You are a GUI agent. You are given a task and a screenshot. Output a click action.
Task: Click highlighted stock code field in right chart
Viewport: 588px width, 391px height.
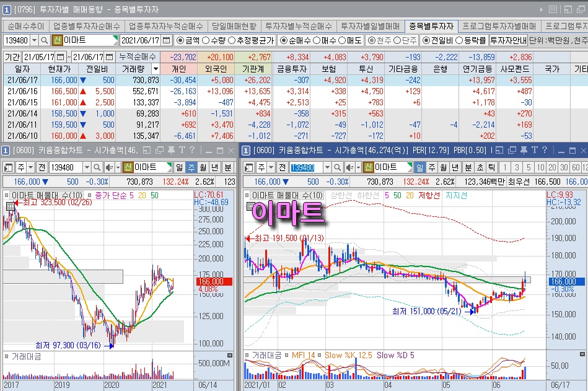(x=306, y=167)
